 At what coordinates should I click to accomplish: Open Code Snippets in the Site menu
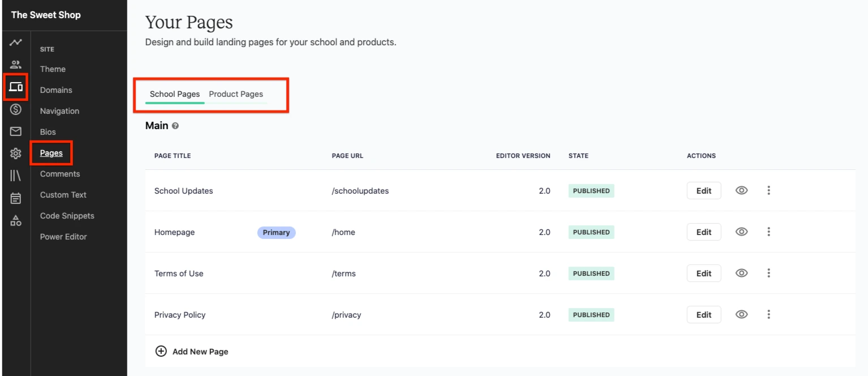tap(67, 216)
